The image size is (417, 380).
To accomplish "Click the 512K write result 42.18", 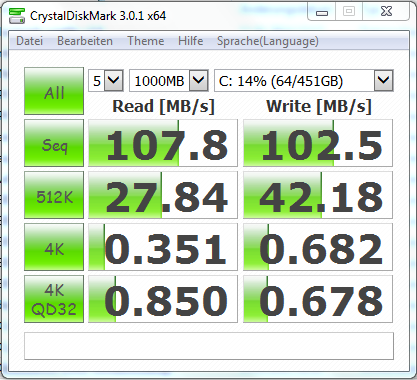I will pos(318,195).
